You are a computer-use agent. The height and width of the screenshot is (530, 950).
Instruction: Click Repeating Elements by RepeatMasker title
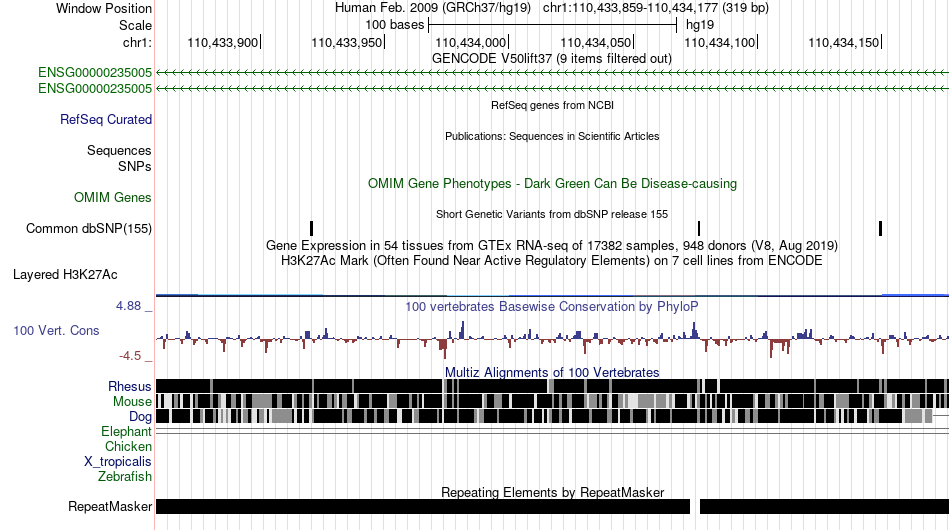point(553,492)
